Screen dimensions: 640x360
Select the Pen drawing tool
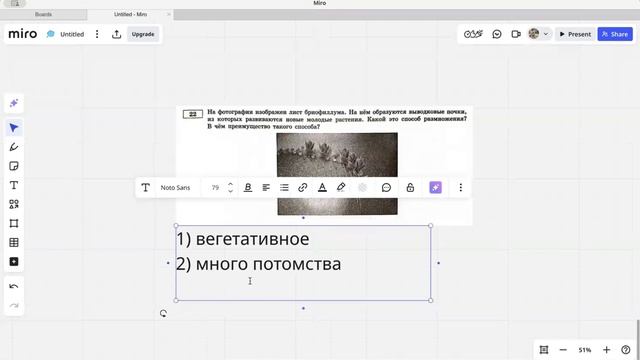(14, 147)
